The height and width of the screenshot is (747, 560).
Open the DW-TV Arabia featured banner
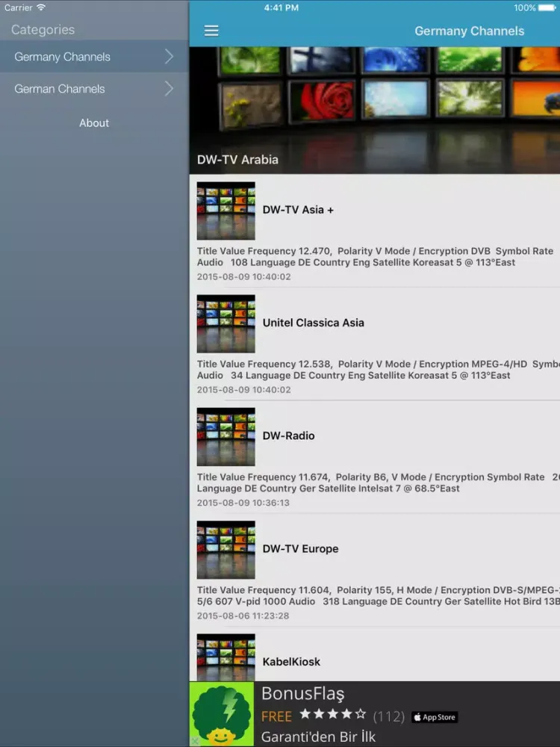click(x=374, y=110)
